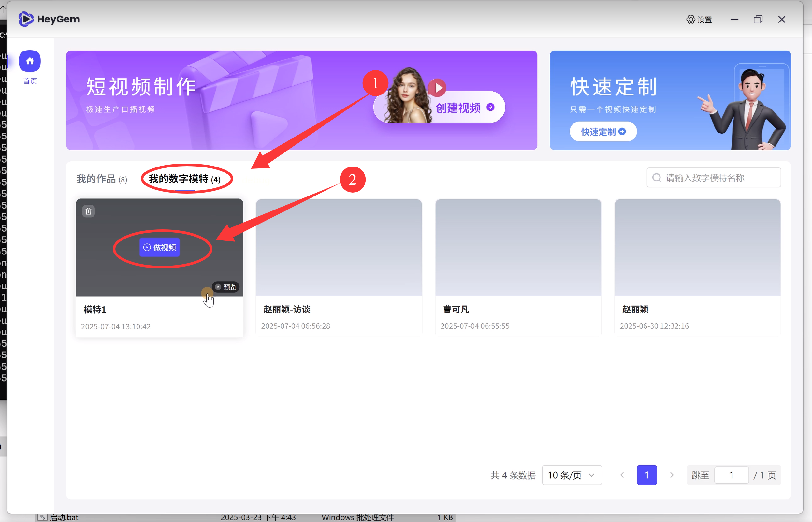Click the HeyGem logo icon
Screen dimensions: 812x522
click(x=26, y=19)
